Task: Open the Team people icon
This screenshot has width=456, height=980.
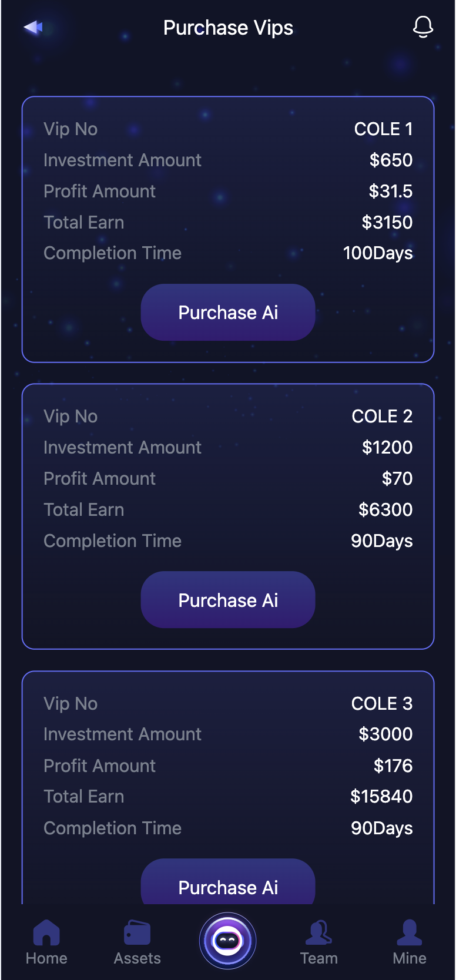Action: (x=318, y=932)
